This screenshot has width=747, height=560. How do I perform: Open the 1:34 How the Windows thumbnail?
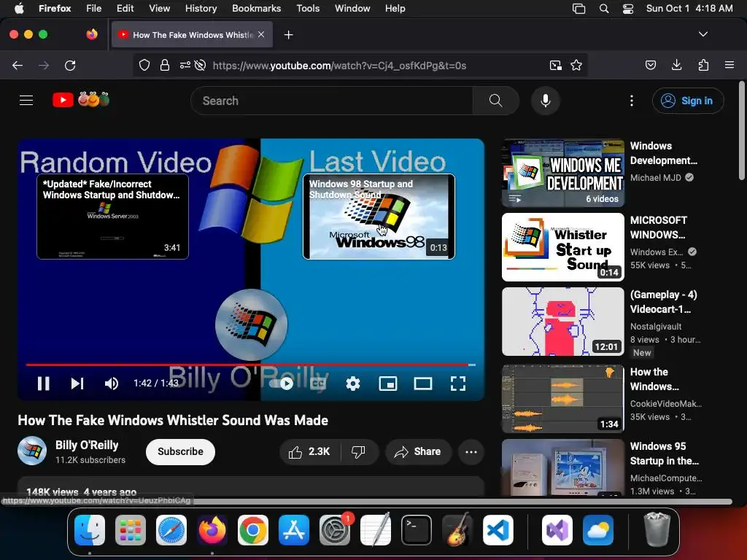[x=563, y=399]
